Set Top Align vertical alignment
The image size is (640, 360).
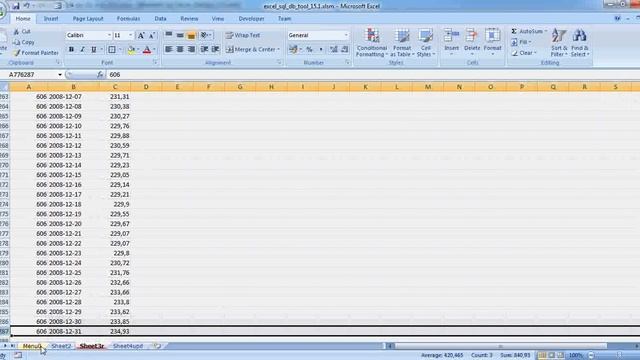(169, 35)
